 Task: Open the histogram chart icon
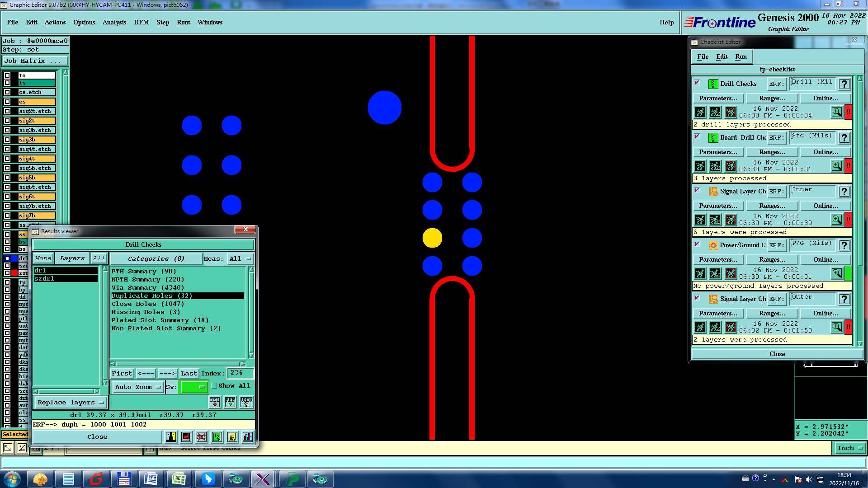click(248, 437)
